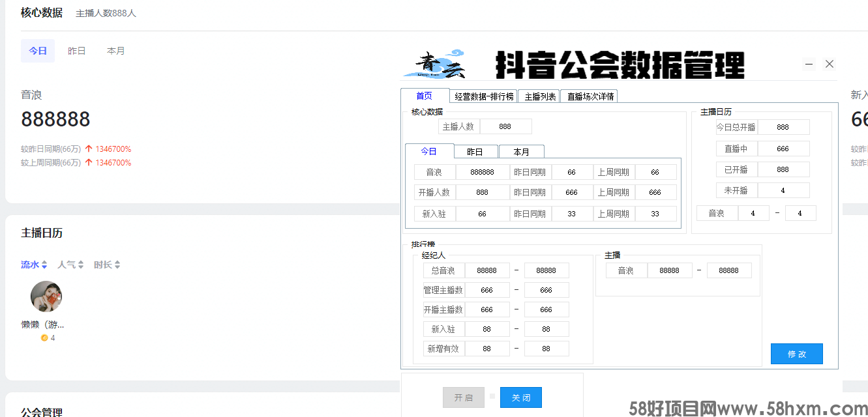Edit 总音浪 first field 88888
The height and width of the screenshot is (417, 868).
(x=486, y=270)
